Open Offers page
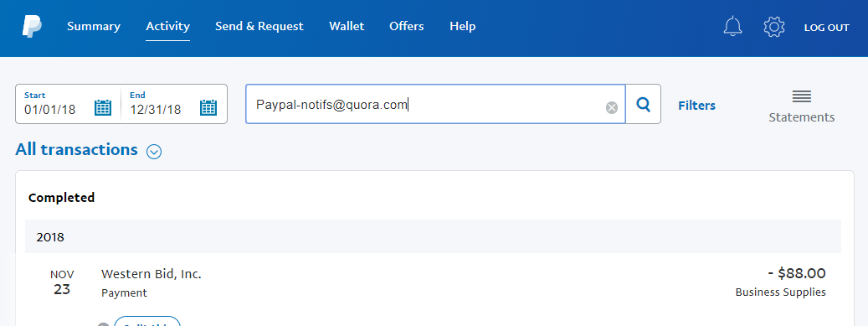Viewport: 868px width, 326px height. point(406,26)
